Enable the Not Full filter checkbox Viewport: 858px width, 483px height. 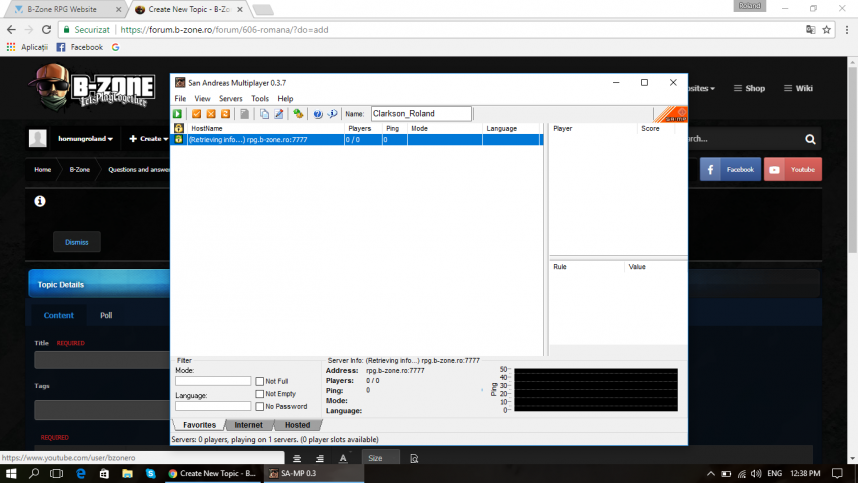(259, 381)
